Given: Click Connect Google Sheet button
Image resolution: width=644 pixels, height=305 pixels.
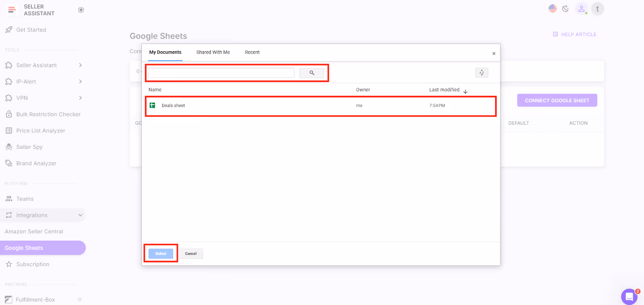Looking at the screenshot, I should [557, 101].
